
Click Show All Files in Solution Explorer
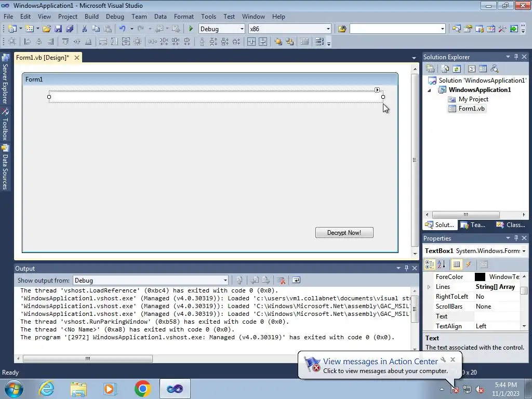pos(445,69)
